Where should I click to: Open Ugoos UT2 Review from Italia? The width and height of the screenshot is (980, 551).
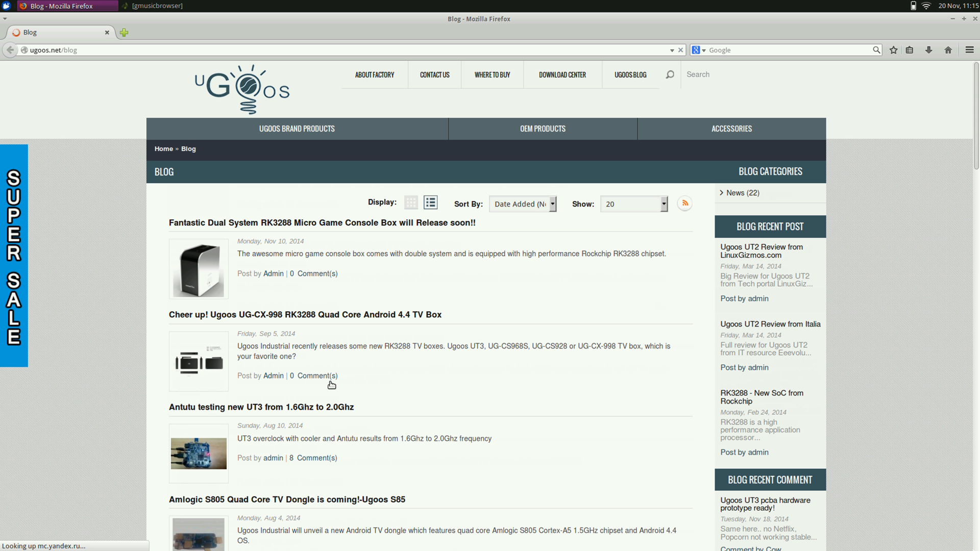click(770, 324)
